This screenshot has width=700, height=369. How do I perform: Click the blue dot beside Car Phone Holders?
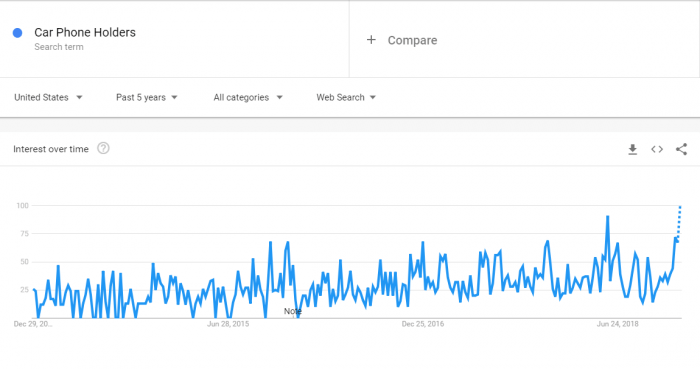pyautogui.click(x=17, y=33)
